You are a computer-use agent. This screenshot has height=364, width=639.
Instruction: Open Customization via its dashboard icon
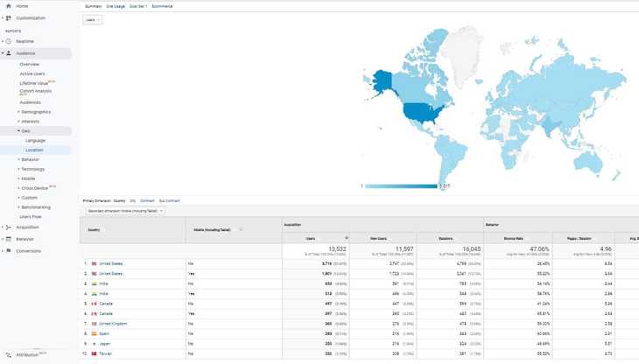(x=9, y=17)
